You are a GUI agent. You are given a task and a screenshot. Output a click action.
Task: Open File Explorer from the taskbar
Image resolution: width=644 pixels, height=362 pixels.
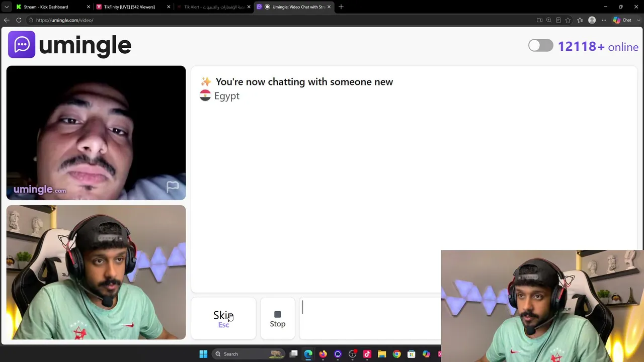pos(382,354)
